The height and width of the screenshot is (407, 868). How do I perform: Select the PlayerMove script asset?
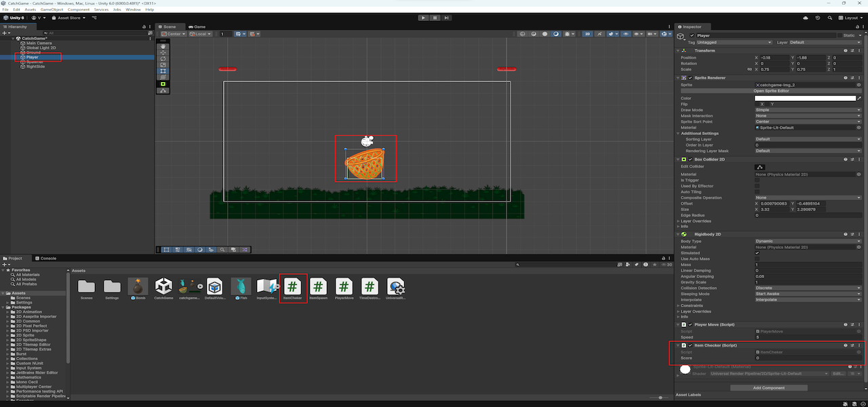click(344, 289)
